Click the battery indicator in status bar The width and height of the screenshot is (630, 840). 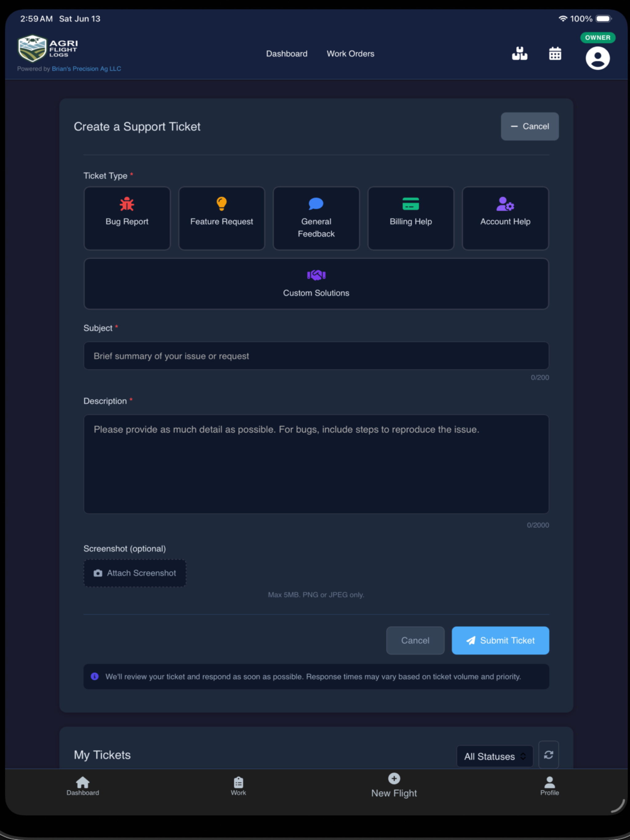pos(604,19)
